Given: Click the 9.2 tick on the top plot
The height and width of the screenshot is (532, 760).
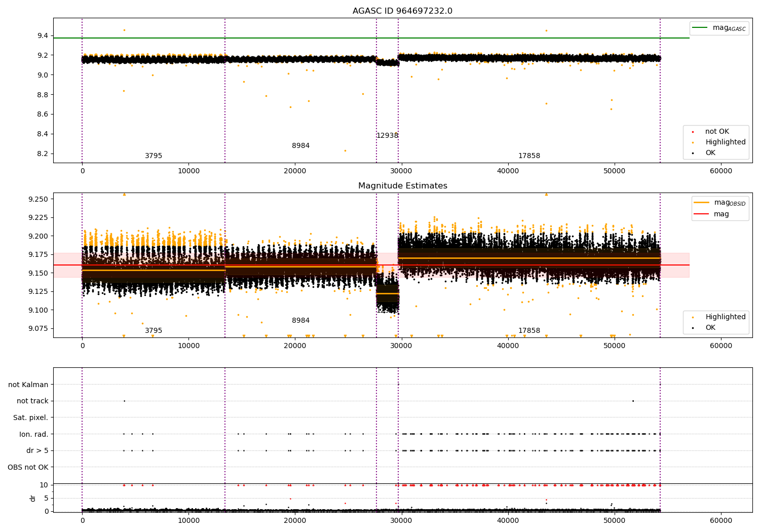Looking at the screenshot, I should [43, 55].
